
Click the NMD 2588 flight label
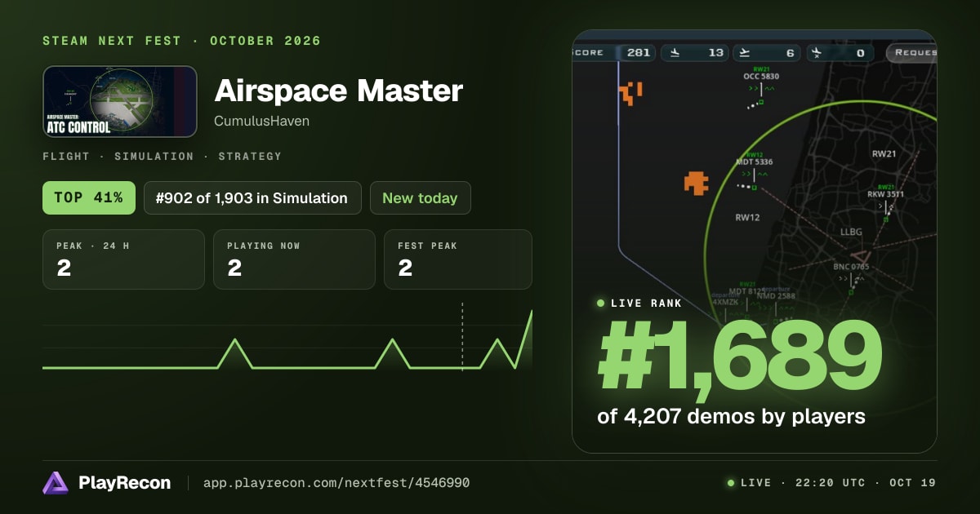coord(776,296)
